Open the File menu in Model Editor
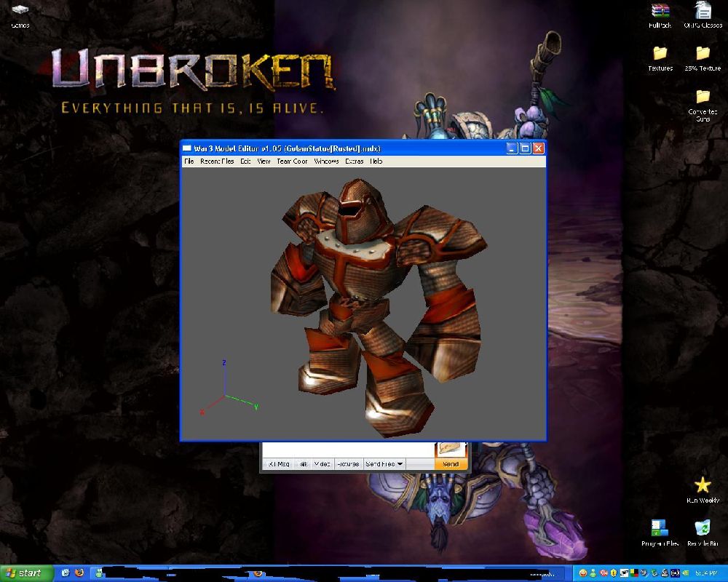Image resolution: width=728 pixels, height=582 pixels. (189, 161)
